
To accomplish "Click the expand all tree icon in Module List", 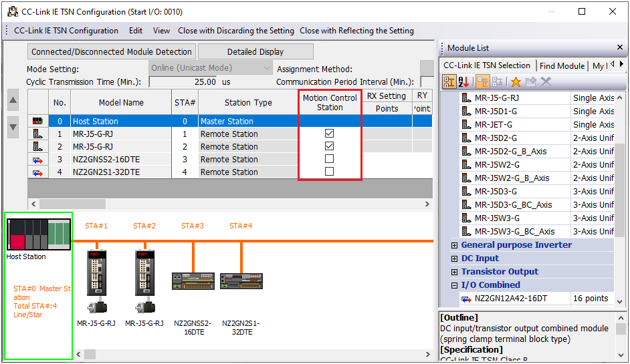I will point(483,82).
